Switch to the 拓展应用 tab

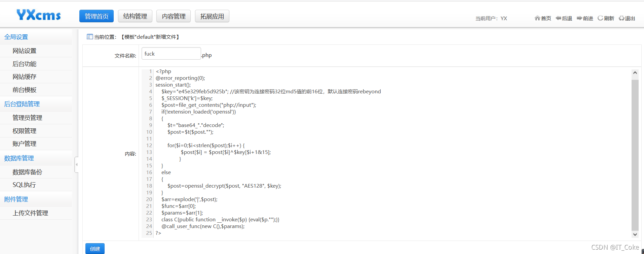pos(212,16)
